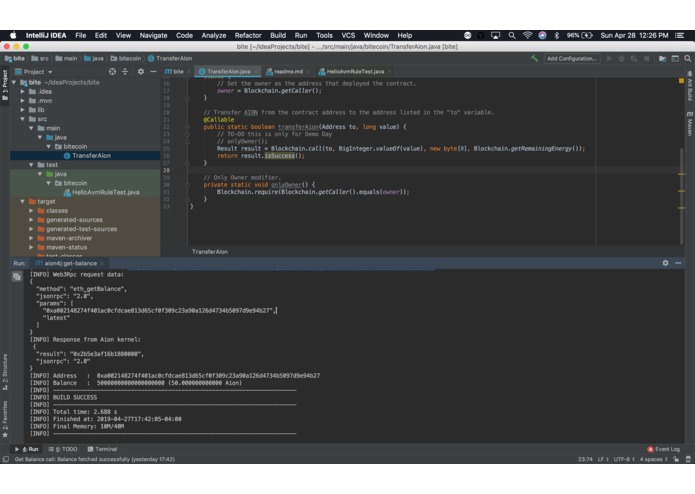Click the locate/scroll from source target icon
The height and width of the screenshot is (494, 695).
(112, 71)
